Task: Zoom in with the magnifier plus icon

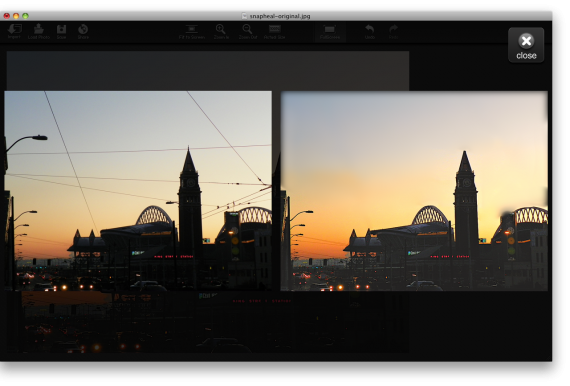Action: point(221,32)
